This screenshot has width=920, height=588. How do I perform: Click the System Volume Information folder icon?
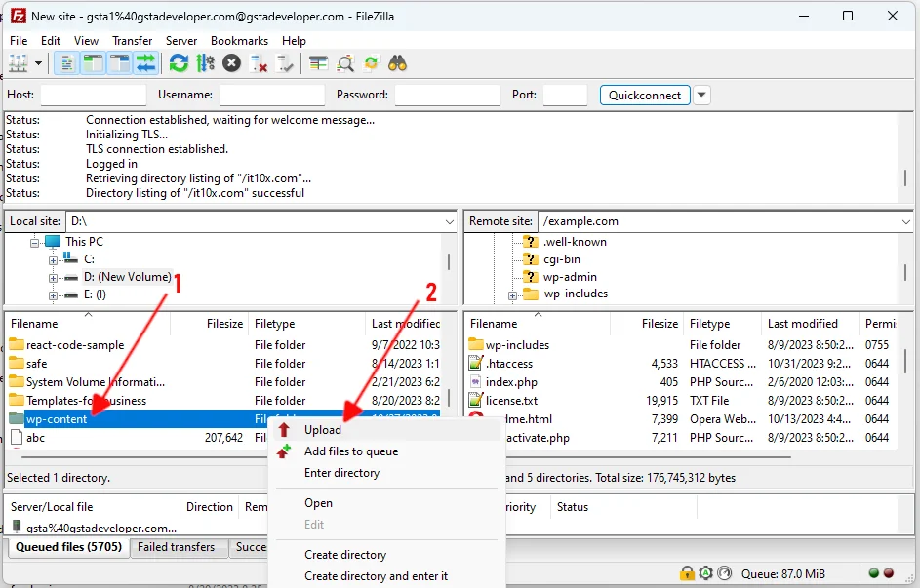click(17, 382)
